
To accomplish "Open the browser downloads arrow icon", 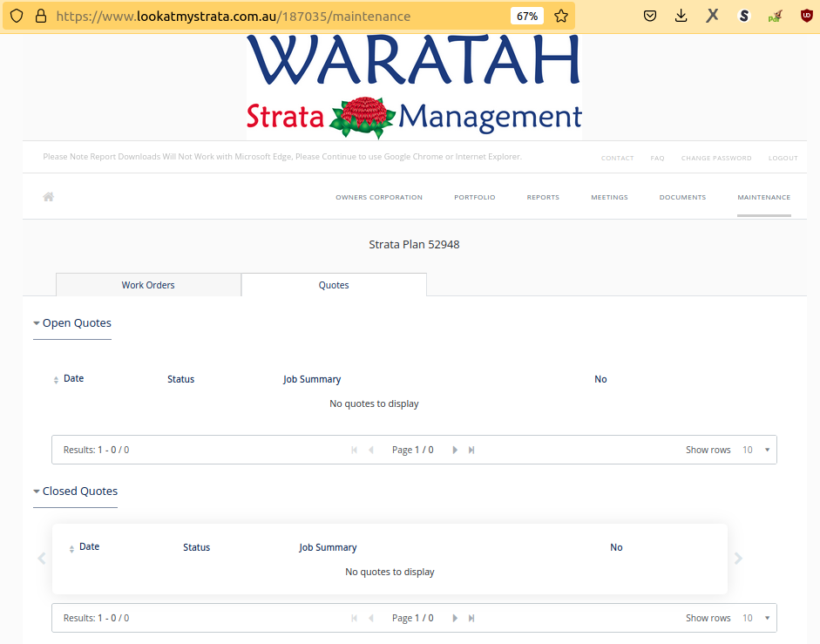I will click(681, 16).
